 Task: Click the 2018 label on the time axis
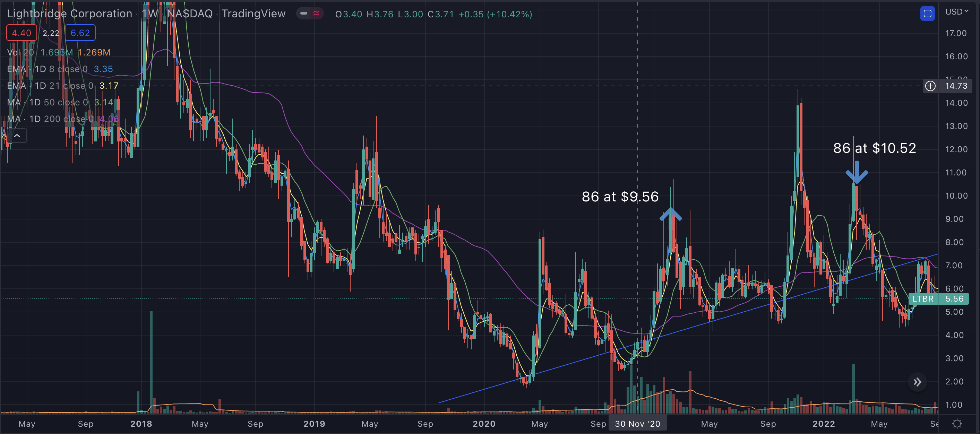click(x=141, y=424)
